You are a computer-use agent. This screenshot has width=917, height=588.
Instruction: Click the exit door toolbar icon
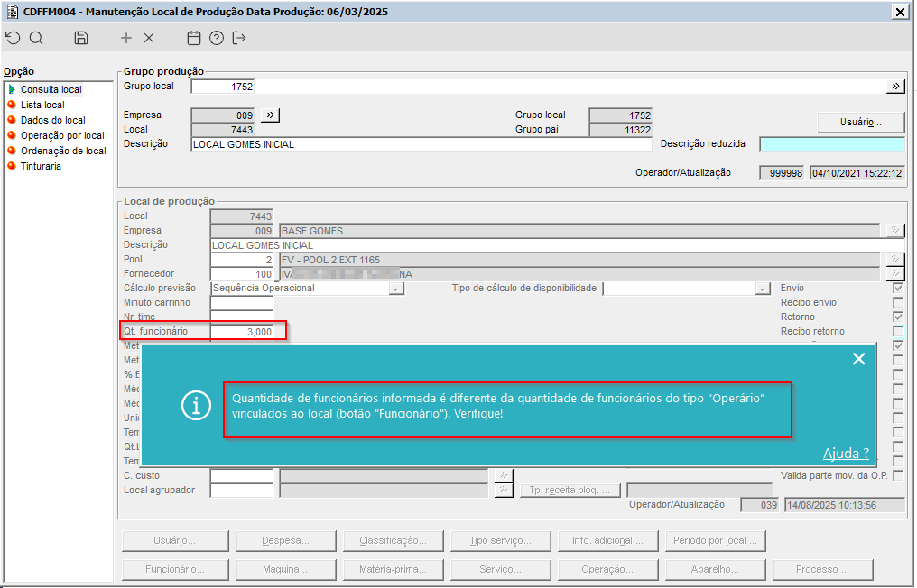239,38
